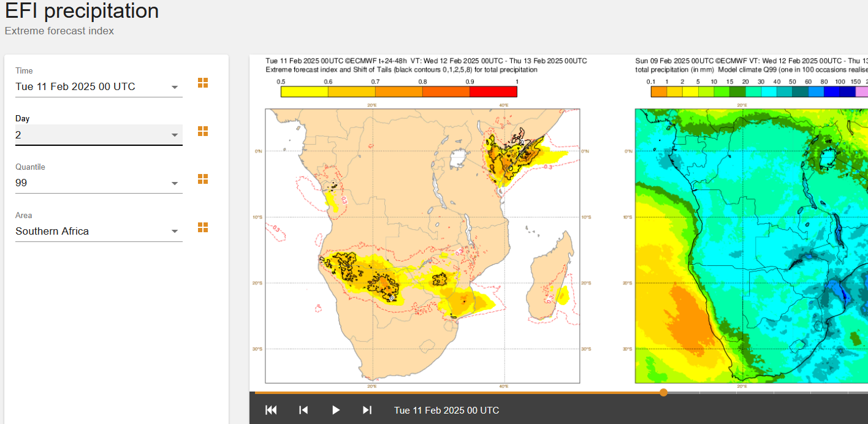Image resolution: width=868 pixels, height=424 pixels.
Task: Click the 'Quantile' field label
Action: click(30, 167)
